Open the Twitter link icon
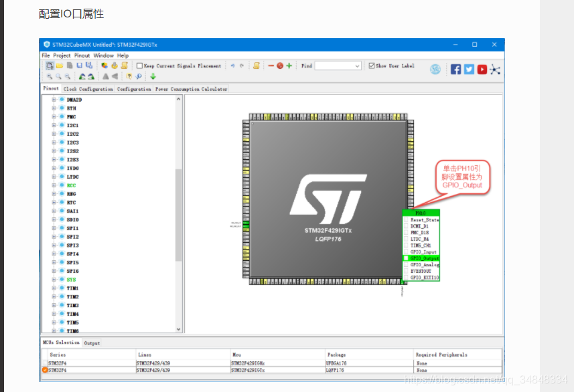Image resolution: width=574 pixels, height=392 pixels. 469,70
